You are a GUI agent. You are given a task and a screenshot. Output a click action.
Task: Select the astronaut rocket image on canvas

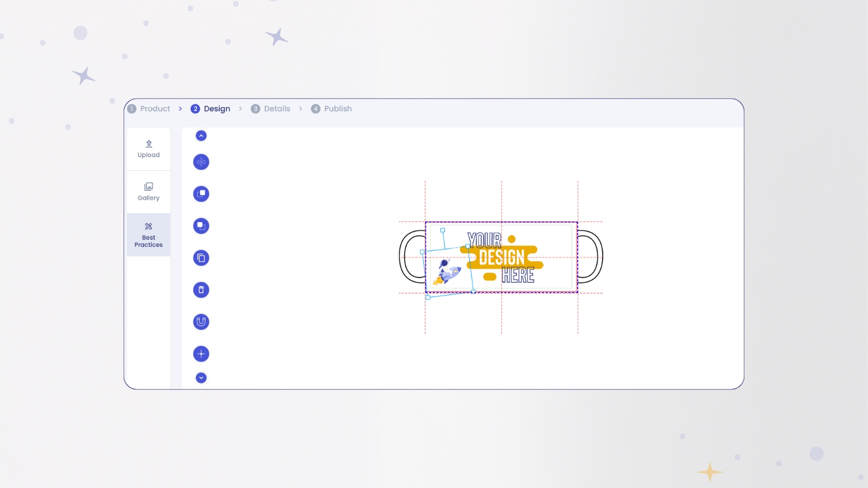pos(448,272)
